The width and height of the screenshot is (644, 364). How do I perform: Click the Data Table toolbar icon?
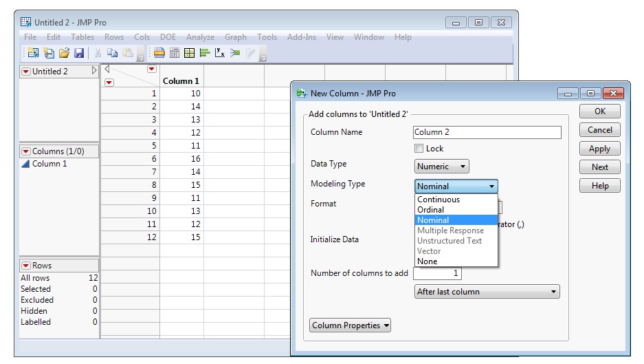click(159, 53)
